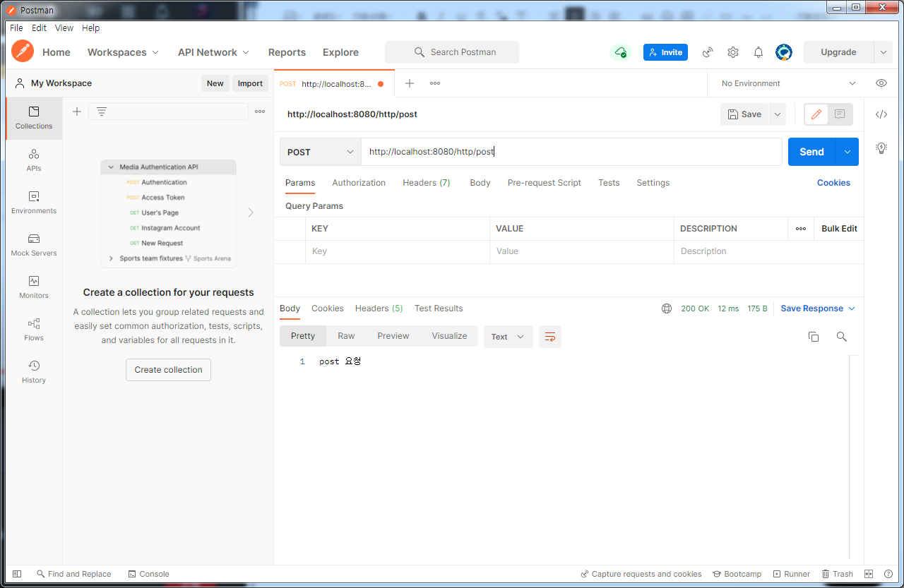The image size is (904, 588).
Task: Switch to the Authorization tab
Action: (359, 183)
